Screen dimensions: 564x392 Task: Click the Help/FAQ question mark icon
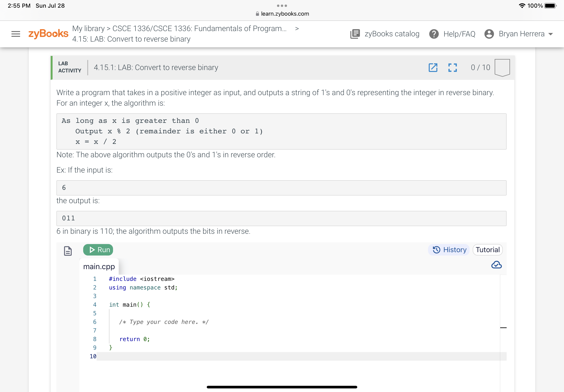coord(434,34)
